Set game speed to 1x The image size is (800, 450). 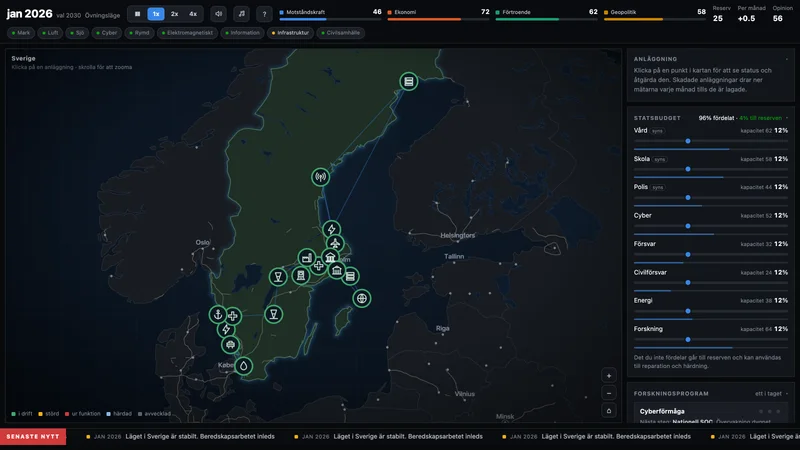click(x=156, y=14)
